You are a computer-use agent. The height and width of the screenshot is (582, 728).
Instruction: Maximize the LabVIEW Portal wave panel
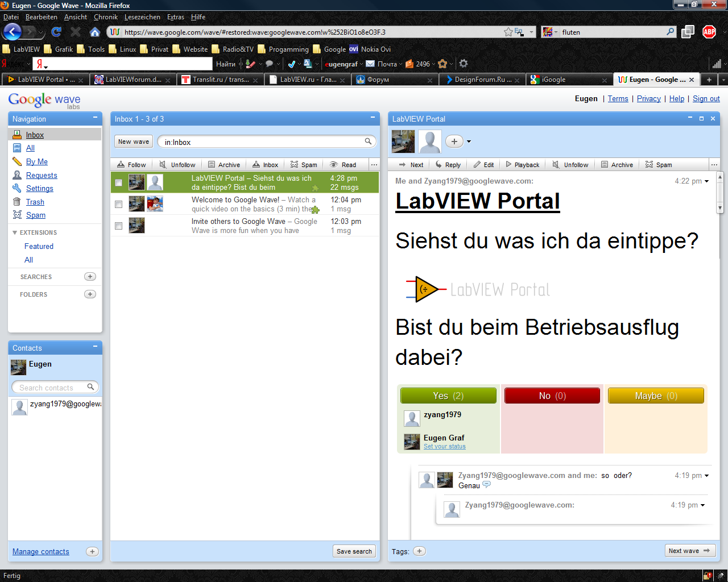[701, 118]
